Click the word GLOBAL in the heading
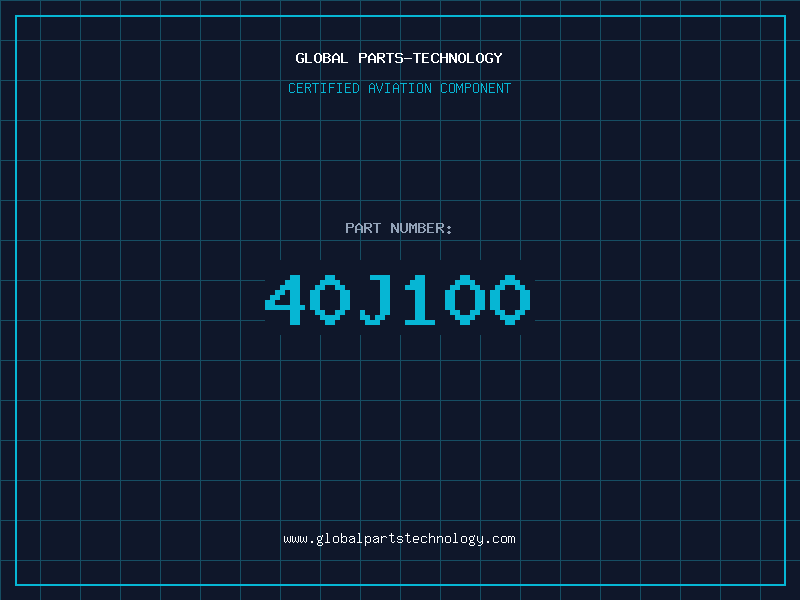Viewport: 800px width, 600px height. tap(321, 58)
